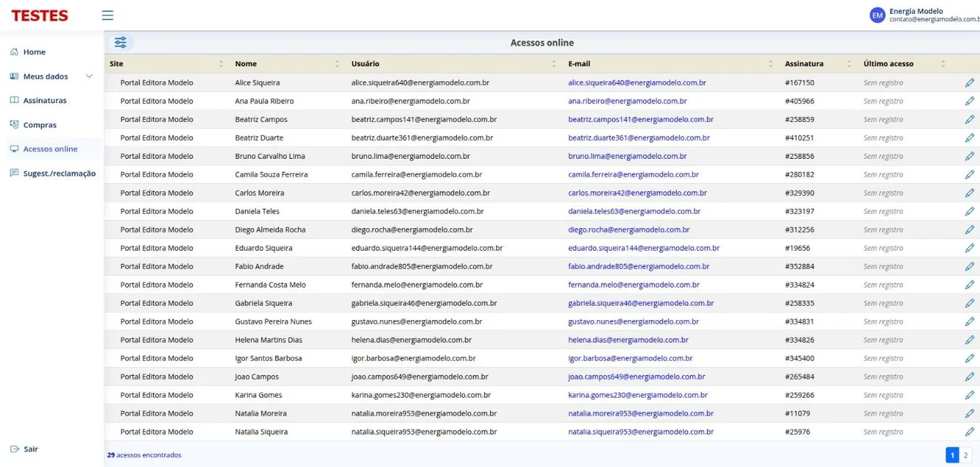Click pencil icon in Beatriz Campos row

tap(969, 119)
